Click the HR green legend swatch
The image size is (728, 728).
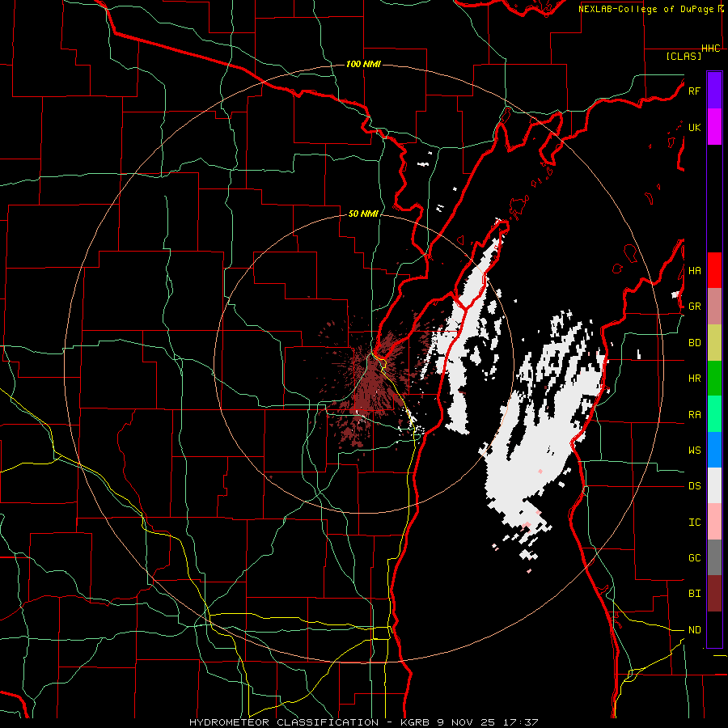714,379
